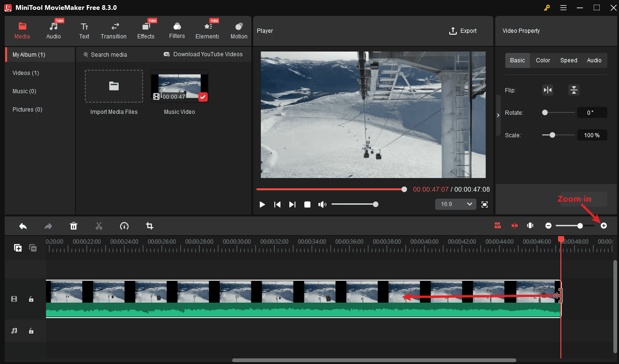Open the Motion tab
This screenshot has width=619, height=364.
click(x=239, y=31)
